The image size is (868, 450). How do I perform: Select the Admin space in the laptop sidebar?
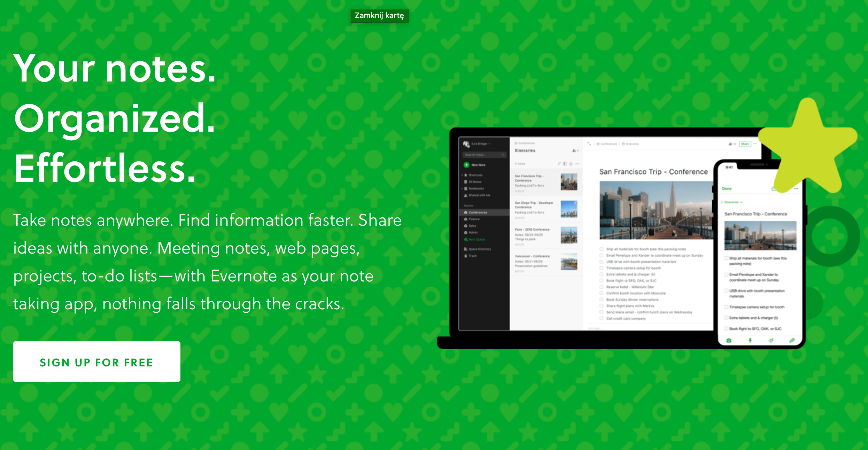click(471, 232)
